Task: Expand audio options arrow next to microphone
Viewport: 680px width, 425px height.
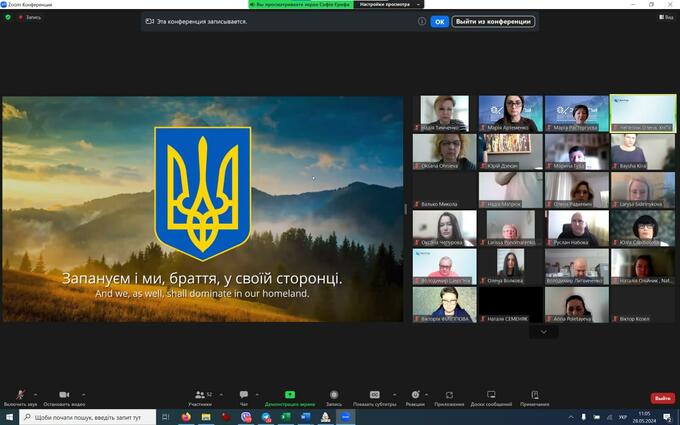Action: [x=36, y=395]
